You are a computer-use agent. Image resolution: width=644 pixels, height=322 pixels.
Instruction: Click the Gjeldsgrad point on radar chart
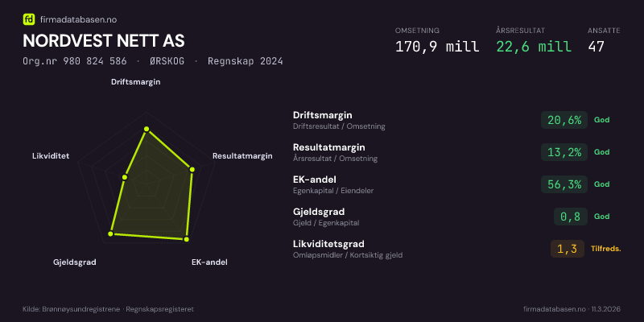(x=112, y=234)
